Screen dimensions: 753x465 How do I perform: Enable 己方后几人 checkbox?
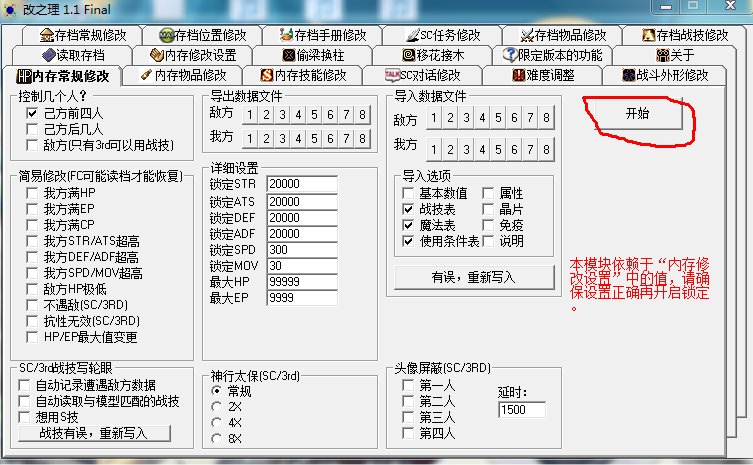[x=32, y=129]
